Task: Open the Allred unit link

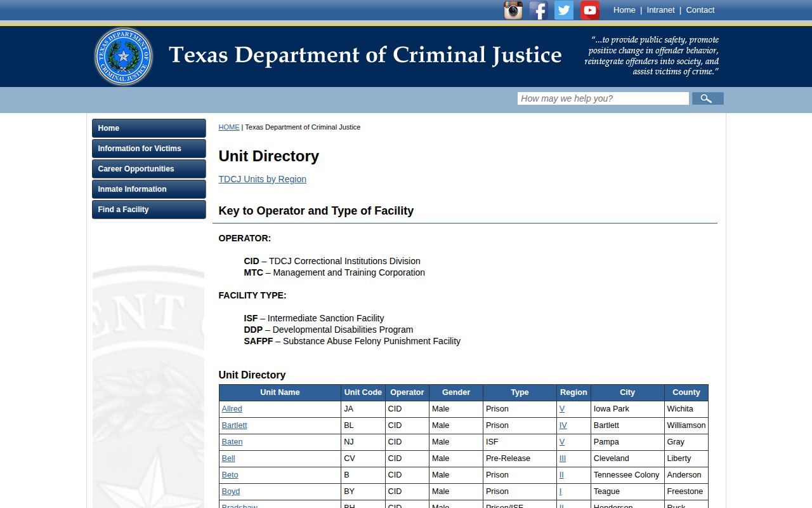Action: coord(232,409)
